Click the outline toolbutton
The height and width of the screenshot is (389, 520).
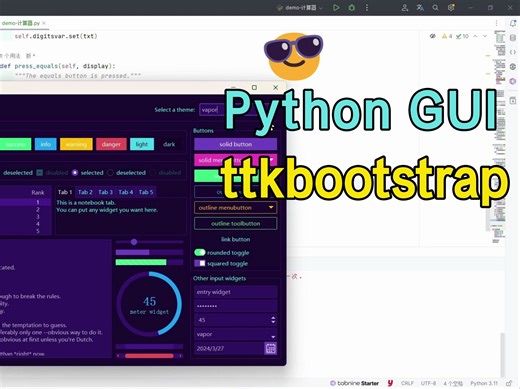pyautogui.click(x=235, y=224)
